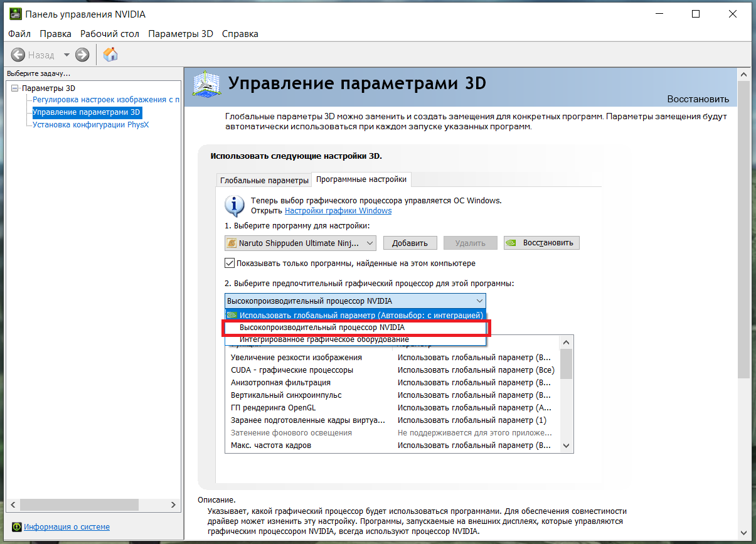Click the Forward arrow icon
The image size is (756, 544).
point(82,55)
